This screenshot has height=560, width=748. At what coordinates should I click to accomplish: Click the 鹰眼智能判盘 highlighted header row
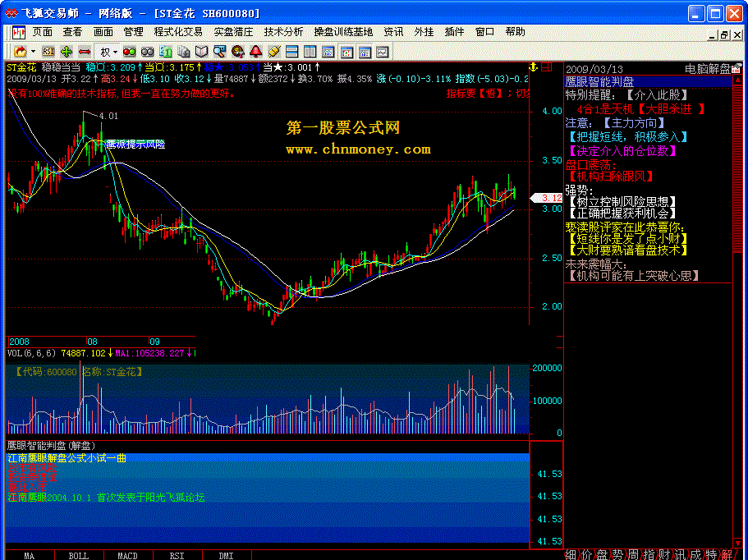pyautogui.click(x=649, y=82)
